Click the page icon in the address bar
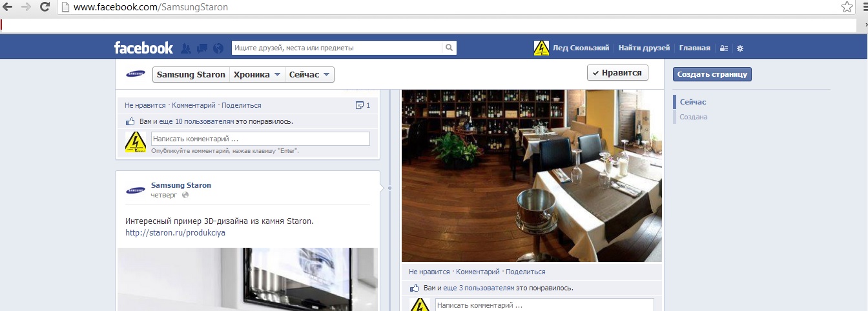Viewport: 868px width, 311px height. pos(65,7)
